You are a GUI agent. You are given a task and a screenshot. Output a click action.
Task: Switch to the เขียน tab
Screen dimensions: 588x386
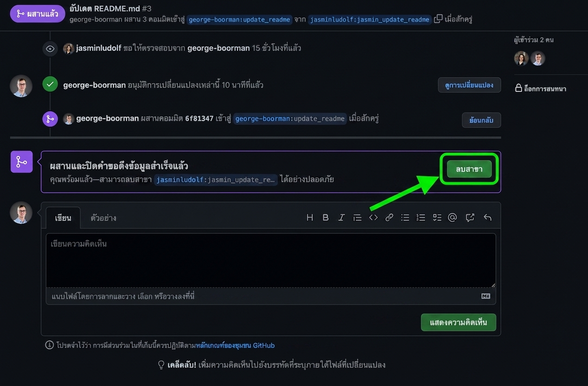[63, 218]
